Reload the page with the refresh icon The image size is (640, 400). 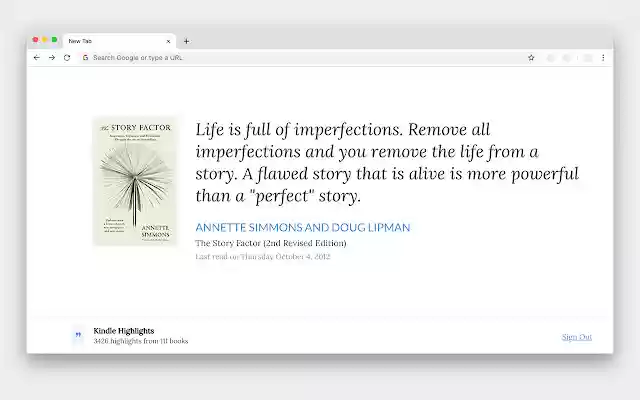tap(67, 58)
